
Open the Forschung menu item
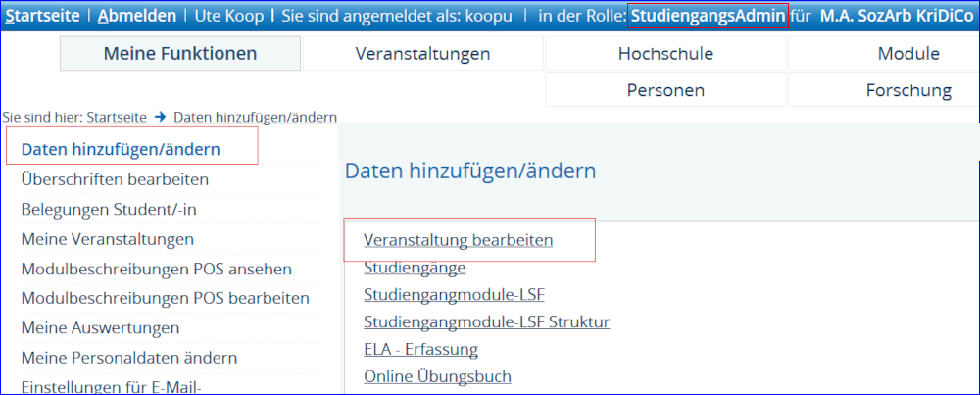907,90
